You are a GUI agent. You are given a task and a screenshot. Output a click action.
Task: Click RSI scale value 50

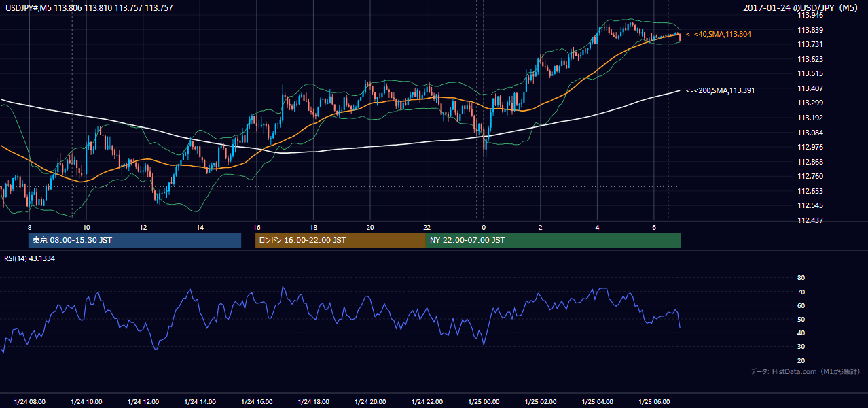pos(801,319)
